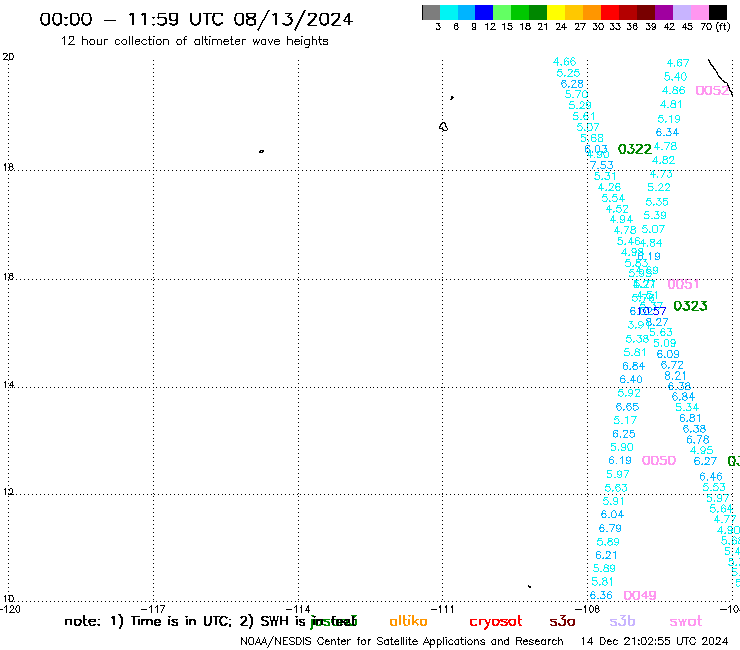
Task: Click the 'swot' satellite legend label
Action: pyautogui.click(x=686, y=622)
